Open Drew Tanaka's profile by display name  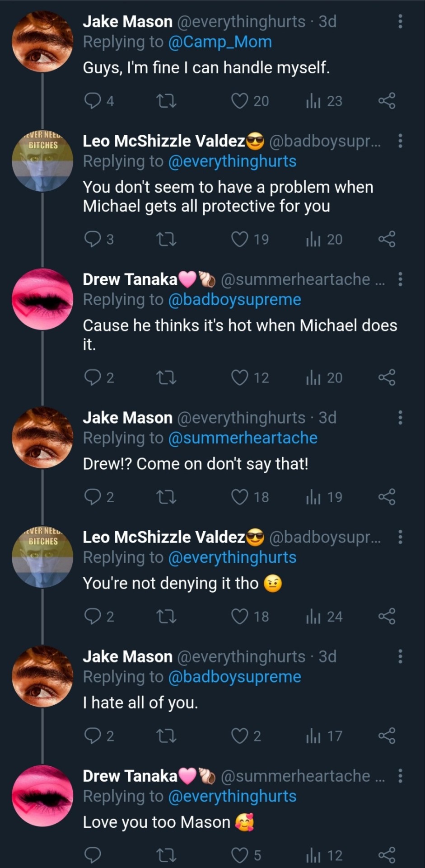(130, 279)
